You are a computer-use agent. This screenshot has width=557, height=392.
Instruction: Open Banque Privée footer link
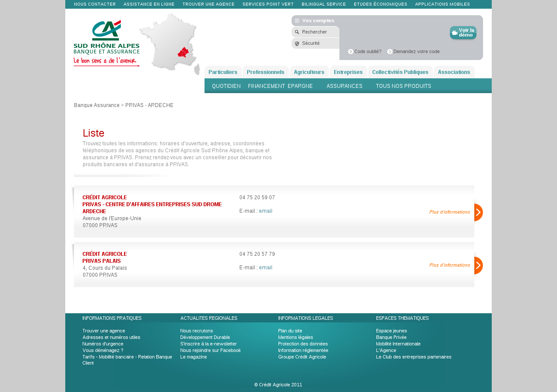tap(391, 337)
